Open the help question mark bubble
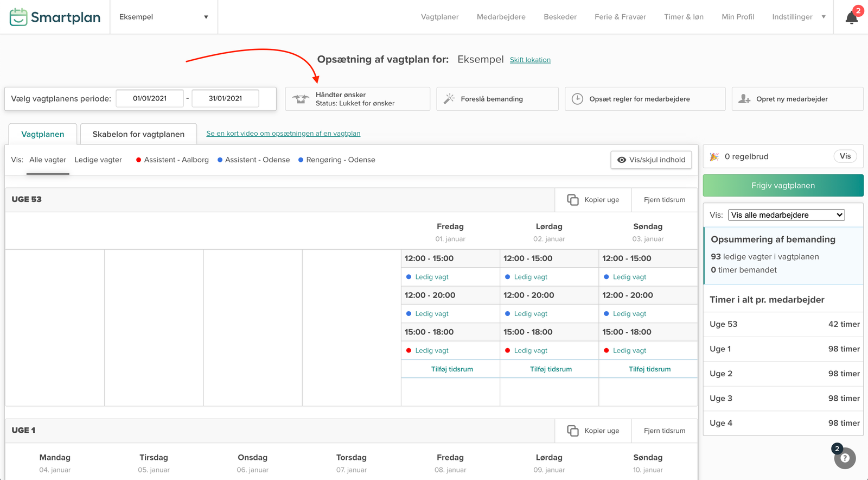The width and height of the screenshot is (868, 480). (845, 458)
